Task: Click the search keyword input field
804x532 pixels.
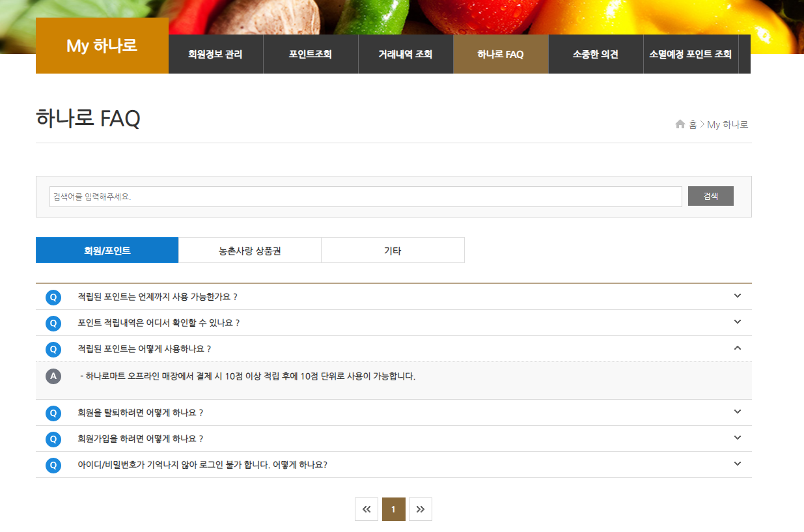Action: 365,196
